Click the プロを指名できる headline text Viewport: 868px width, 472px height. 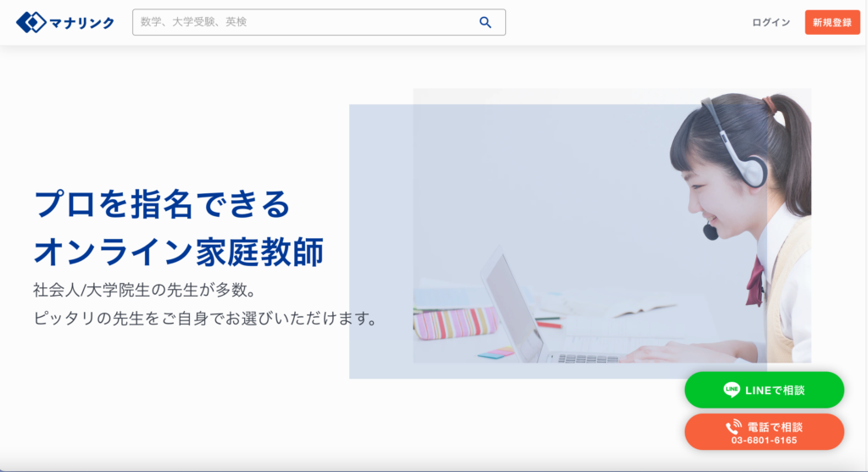click(162, 204)
